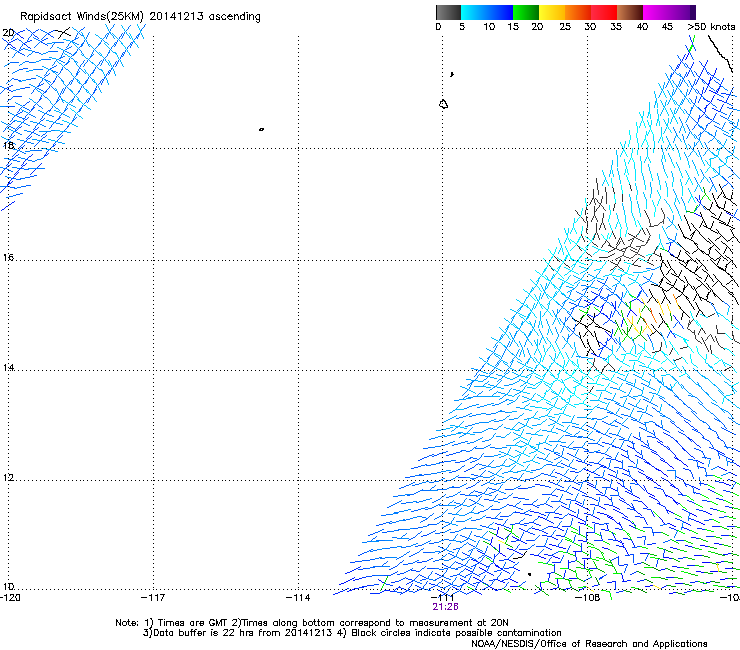Click the gray 0-5 knots legend swatch
The height and width of the screenshot is (650, 740).
click(448, 12)
